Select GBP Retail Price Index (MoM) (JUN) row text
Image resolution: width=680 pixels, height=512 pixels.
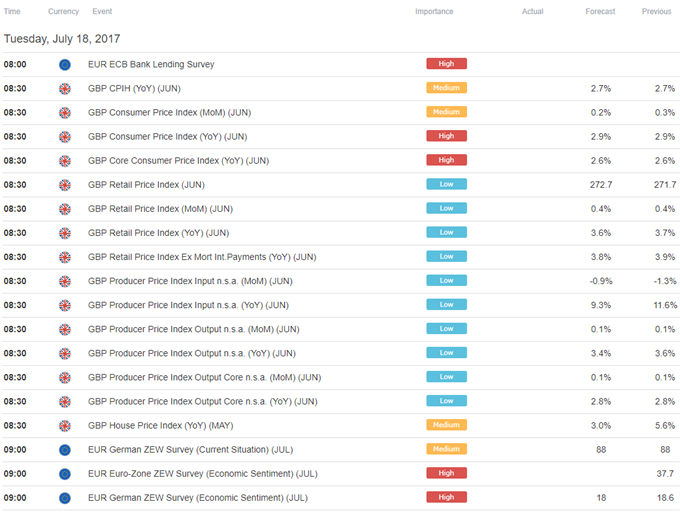160,209
